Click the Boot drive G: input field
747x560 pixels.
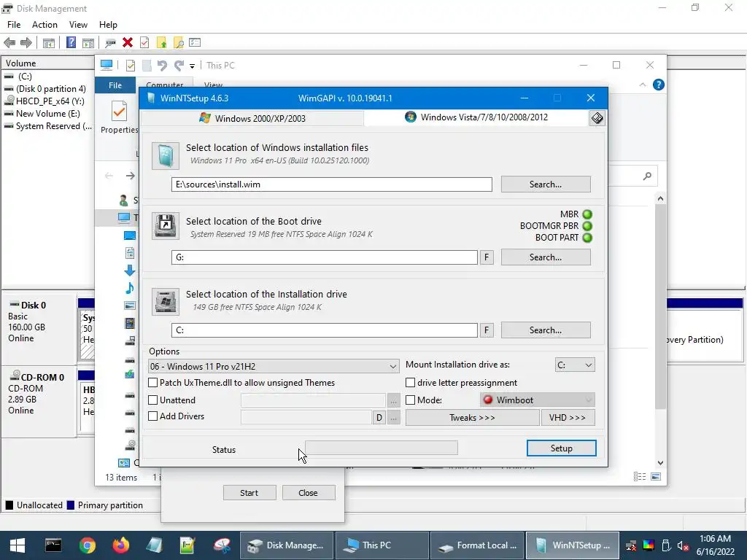pyautogui.click(x=325, y=257)
